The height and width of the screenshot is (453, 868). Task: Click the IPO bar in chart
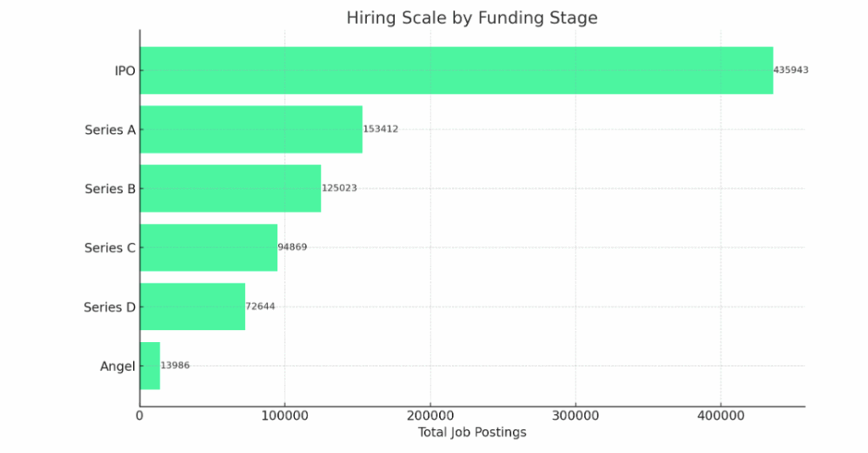[x=457, y=70]
